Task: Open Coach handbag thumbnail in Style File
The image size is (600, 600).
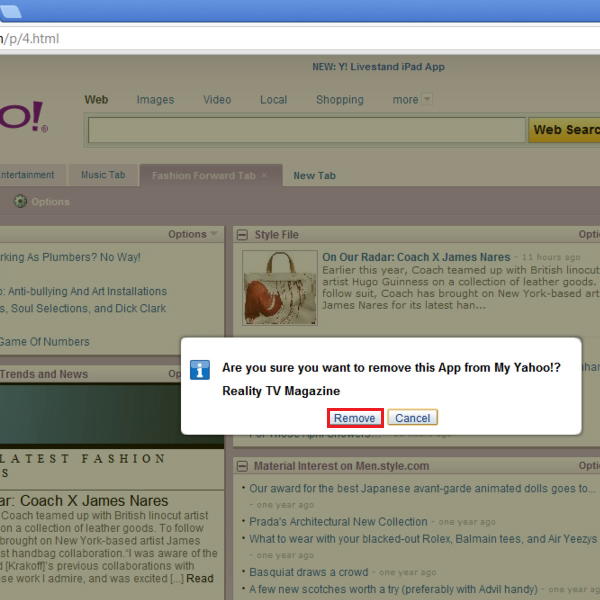Action: coord(280,287)
